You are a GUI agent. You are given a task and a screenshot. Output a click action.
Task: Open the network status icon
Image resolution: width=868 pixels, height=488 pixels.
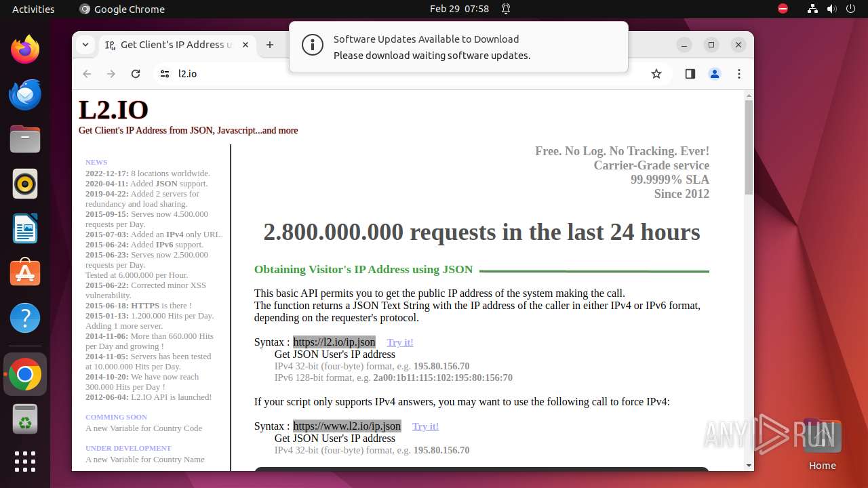tap(812, 9)
